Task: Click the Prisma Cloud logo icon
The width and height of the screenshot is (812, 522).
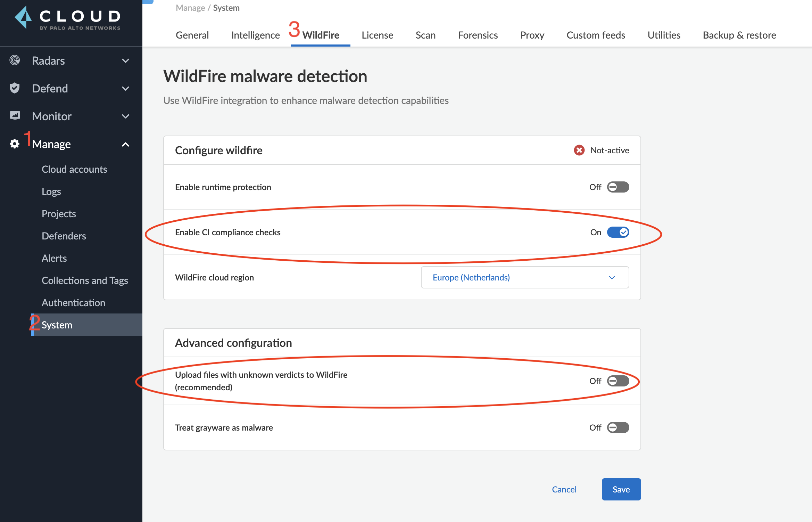Action: point(23,17)
